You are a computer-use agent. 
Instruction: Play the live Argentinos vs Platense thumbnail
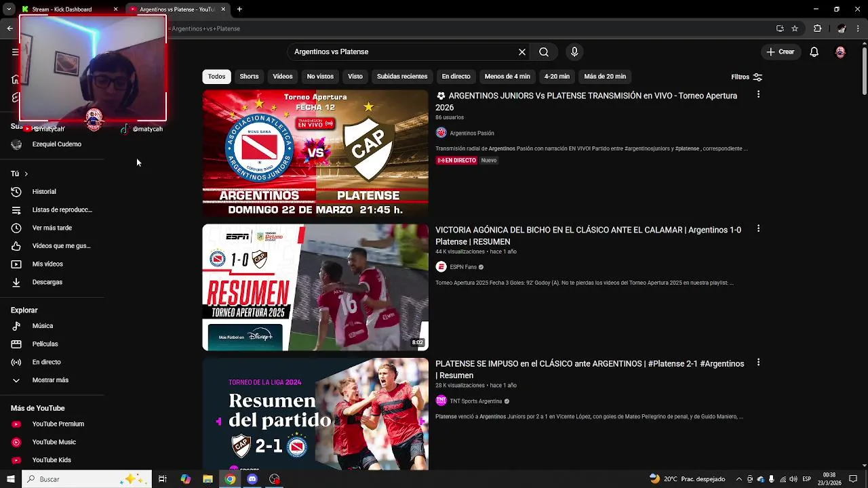coord(315,153)
